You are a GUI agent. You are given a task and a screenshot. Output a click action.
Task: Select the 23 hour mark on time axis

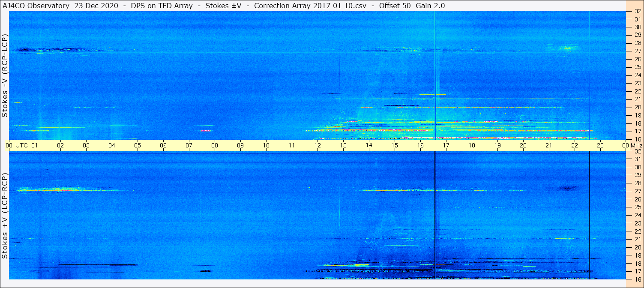point(600,145)
